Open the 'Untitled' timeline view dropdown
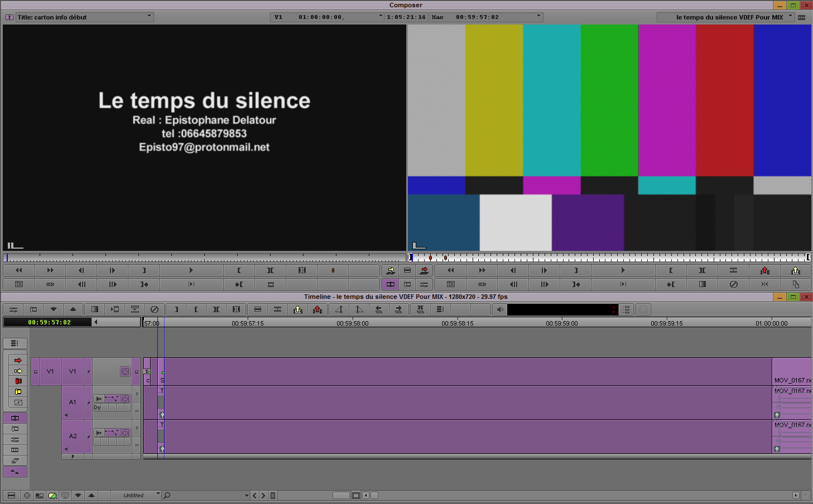The image size is (813, 504). (x=158, y=495)
